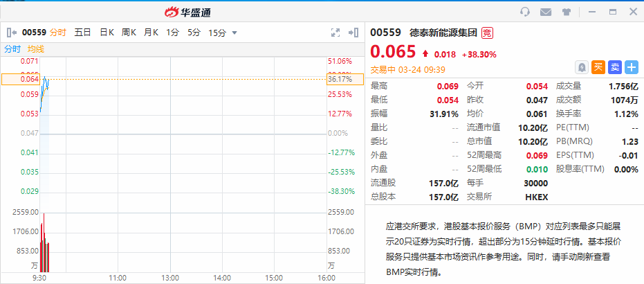
Task: Click 昨收 value 0.047
Action: [x=537, y=100]
